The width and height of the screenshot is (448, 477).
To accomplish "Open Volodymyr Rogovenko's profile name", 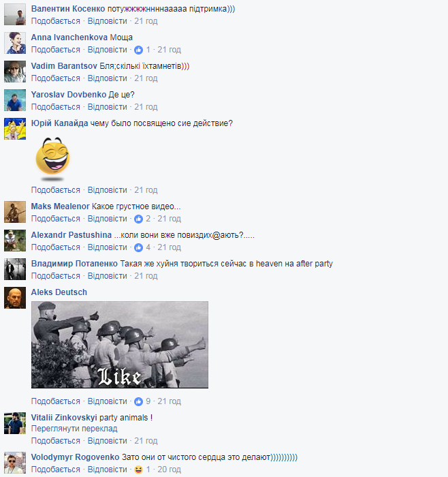I will 75,457.
